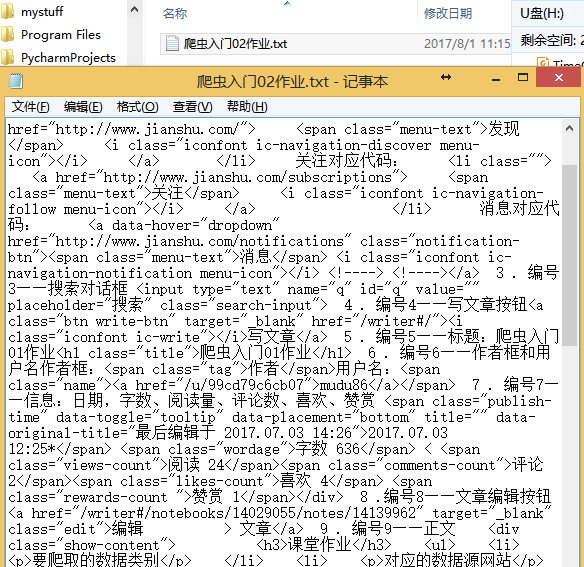Click the resize arrow icon in the title bar
Viewport: 584px width, 567px height.
point(446,77)
